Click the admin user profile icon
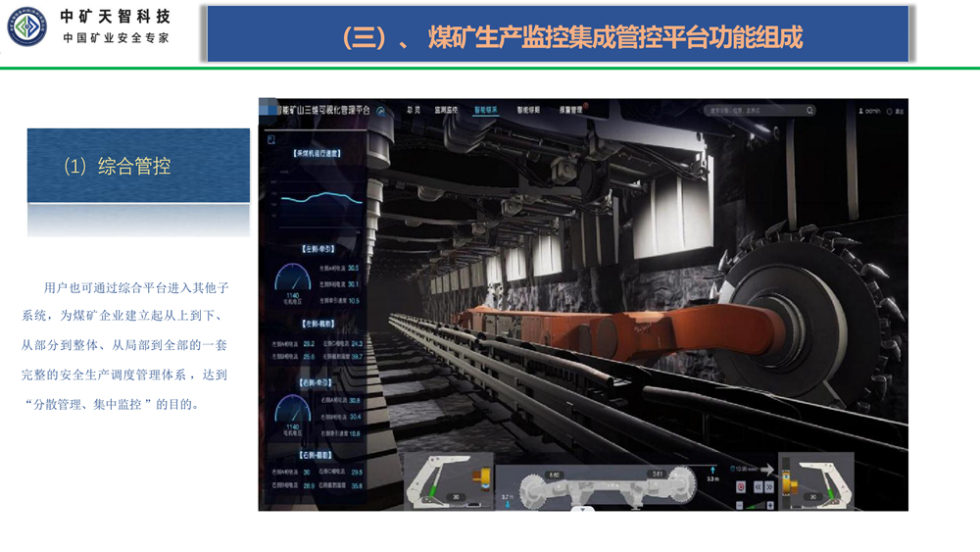The width and height of the screenshot is (980, 552). click(x=862, y=112)
